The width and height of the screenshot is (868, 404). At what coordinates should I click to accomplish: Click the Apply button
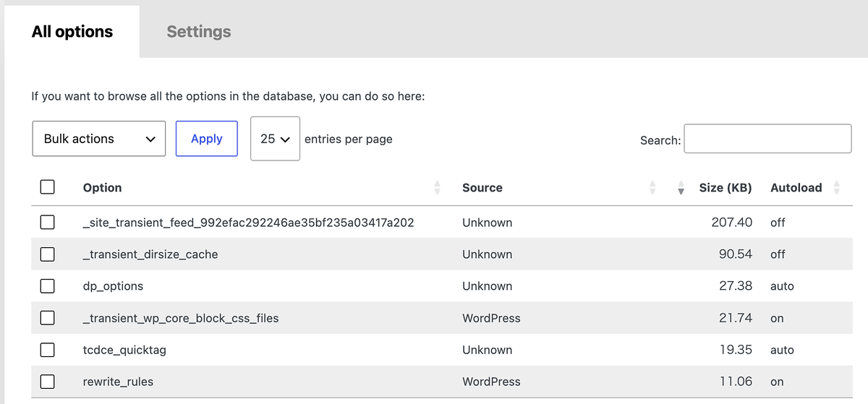click(x=207, y=139)
